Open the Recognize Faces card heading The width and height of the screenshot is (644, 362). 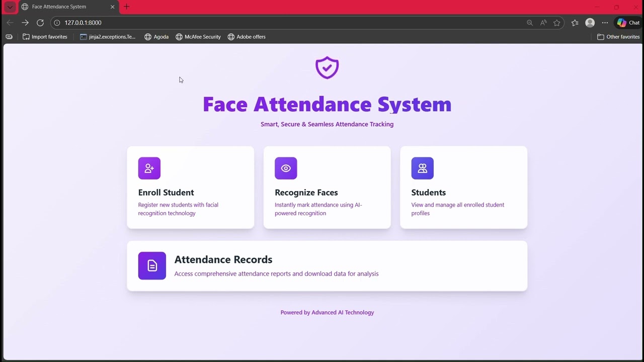click(x=306, y=193)
